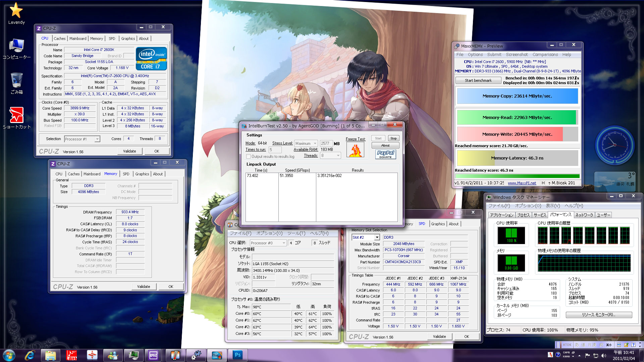Open 表示(V) menu in Task Manager
This screenshot has height=362, width=644.
pyautogui.click(x=552, y=206)
